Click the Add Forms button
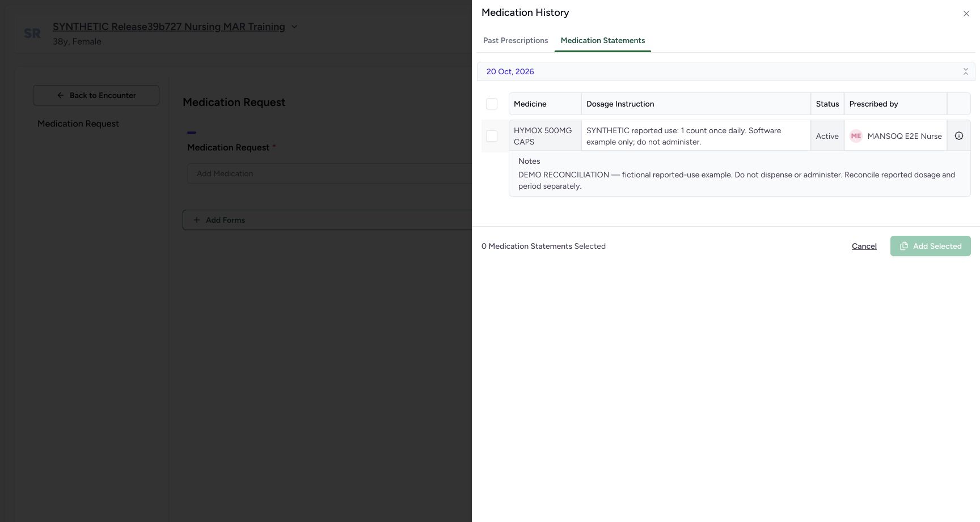 327,220
